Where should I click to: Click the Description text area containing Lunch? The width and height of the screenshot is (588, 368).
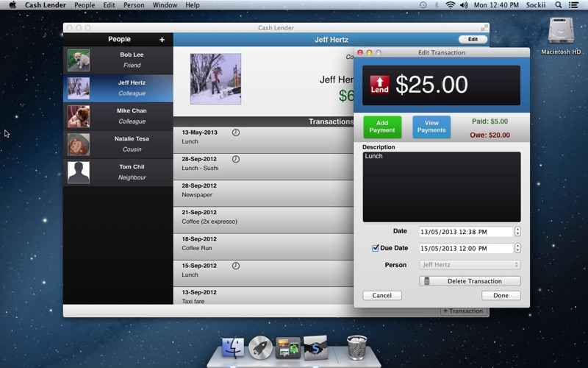point(442,187)
